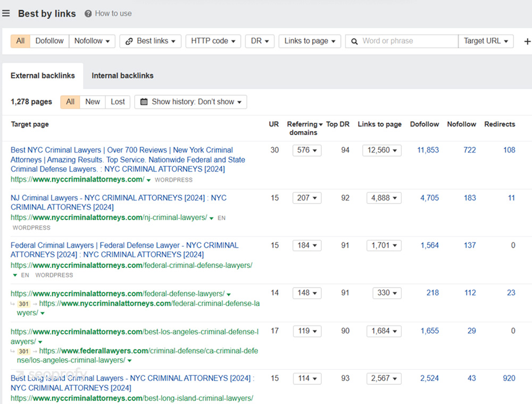Sort by Redirects column header

pyautogui.click(x=500, y=124)
